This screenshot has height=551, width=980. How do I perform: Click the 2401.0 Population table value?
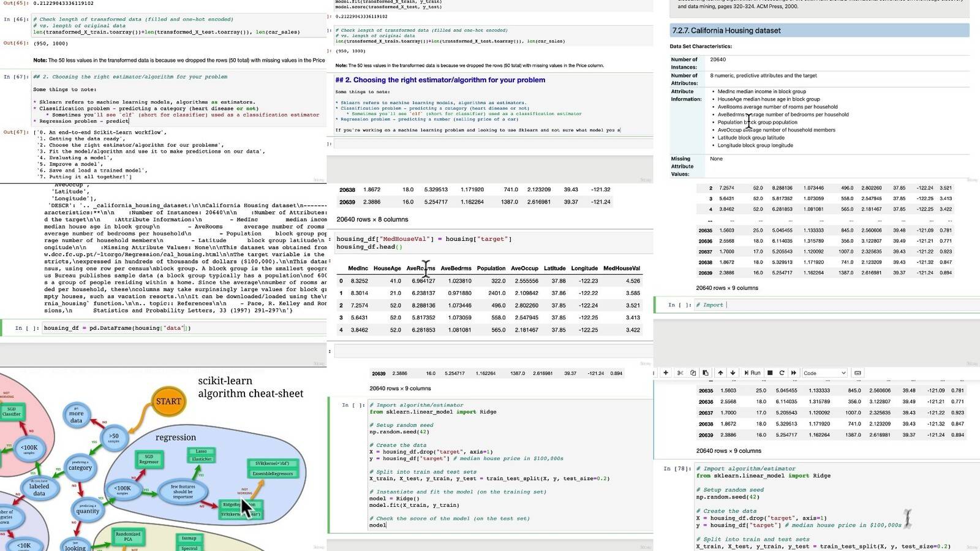(x=497, y=293)
